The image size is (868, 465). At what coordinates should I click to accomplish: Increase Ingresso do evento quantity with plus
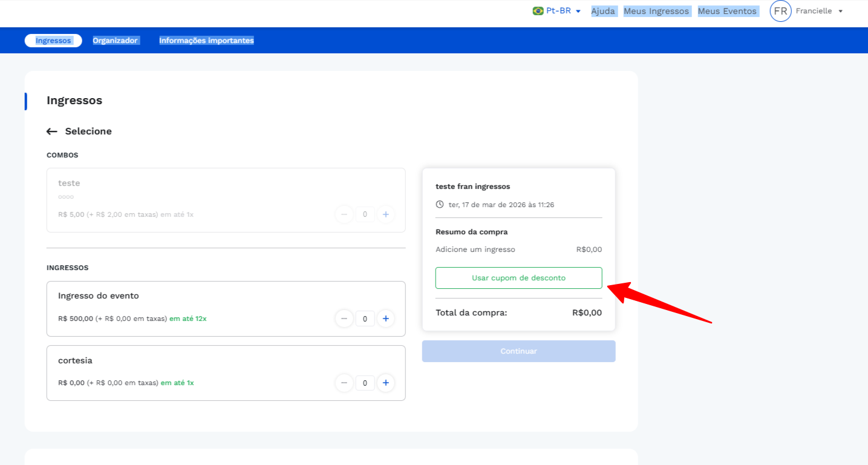(385, 318)
